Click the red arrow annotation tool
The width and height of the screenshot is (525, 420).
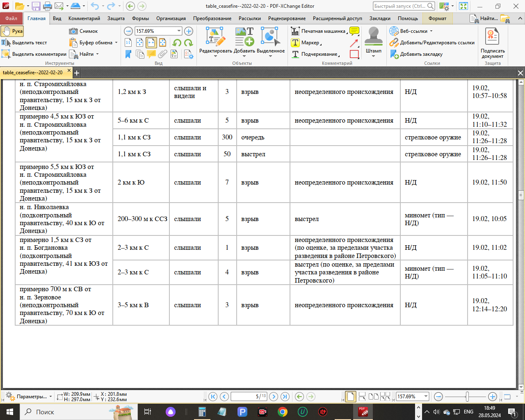pos(354,43)
